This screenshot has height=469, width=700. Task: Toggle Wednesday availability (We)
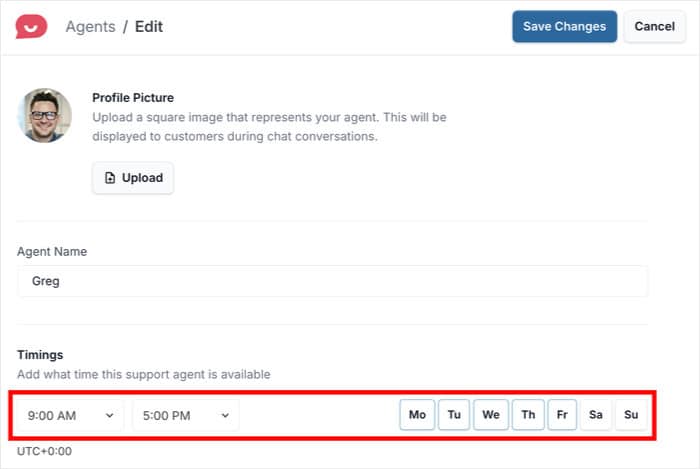[x=490, y=414]
